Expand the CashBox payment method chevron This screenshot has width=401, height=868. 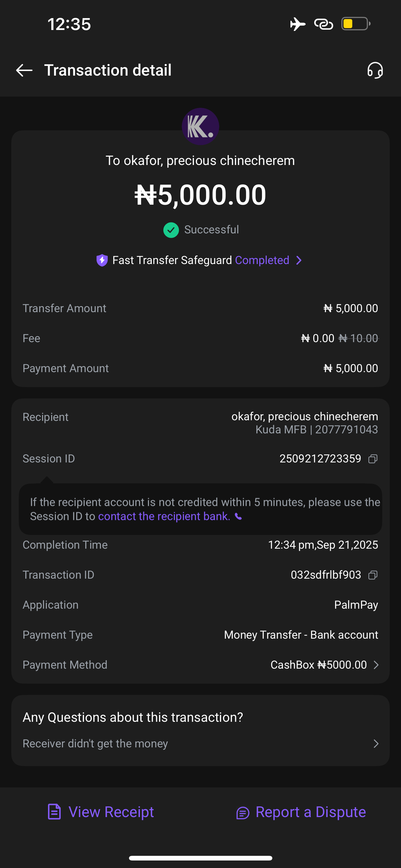(376, 665)
